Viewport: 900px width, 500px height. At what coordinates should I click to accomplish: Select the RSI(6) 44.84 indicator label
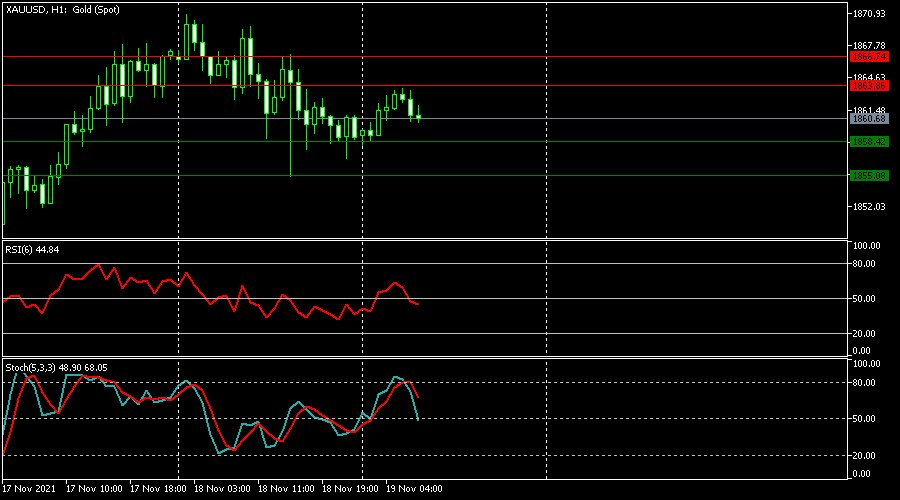tap(32, 250)
